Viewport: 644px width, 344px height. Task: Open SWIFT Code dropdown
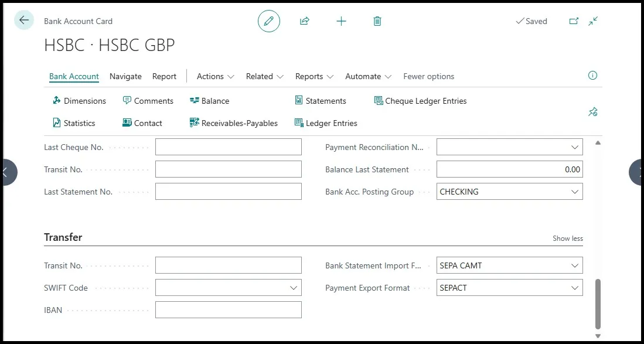click(294, 288)
